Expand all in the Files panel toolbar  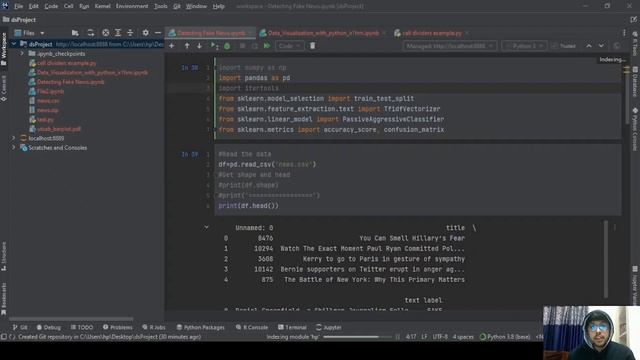point(118,33)
